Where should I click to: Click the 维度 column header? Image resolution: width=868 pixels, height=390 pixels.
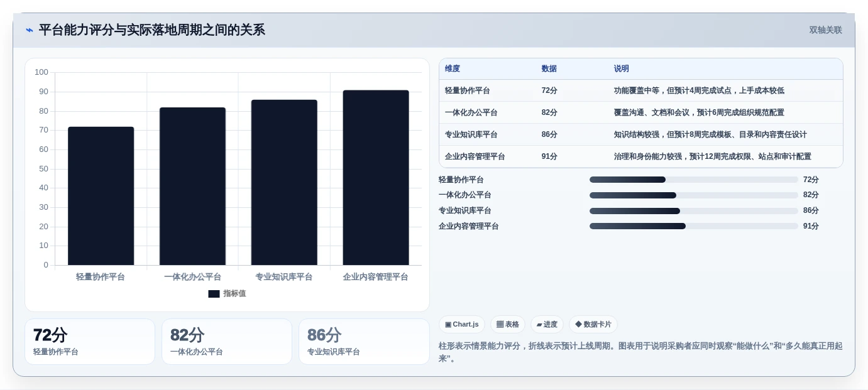453,69
